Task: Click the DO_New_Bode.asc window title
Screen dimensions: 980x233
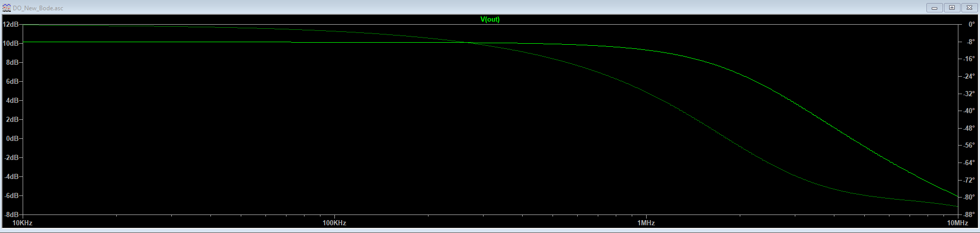Action: (x=38, y=8)
